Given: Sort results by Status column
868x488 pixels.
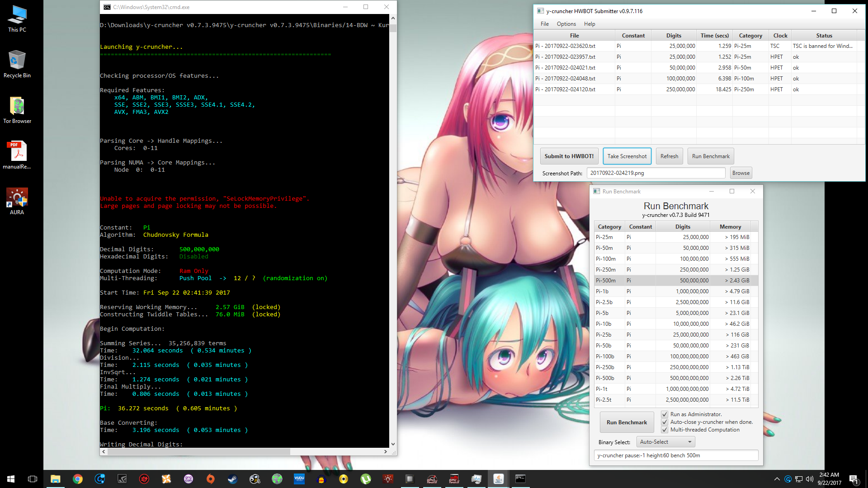Looking at the screenshot, I should (x=824, y=35).
